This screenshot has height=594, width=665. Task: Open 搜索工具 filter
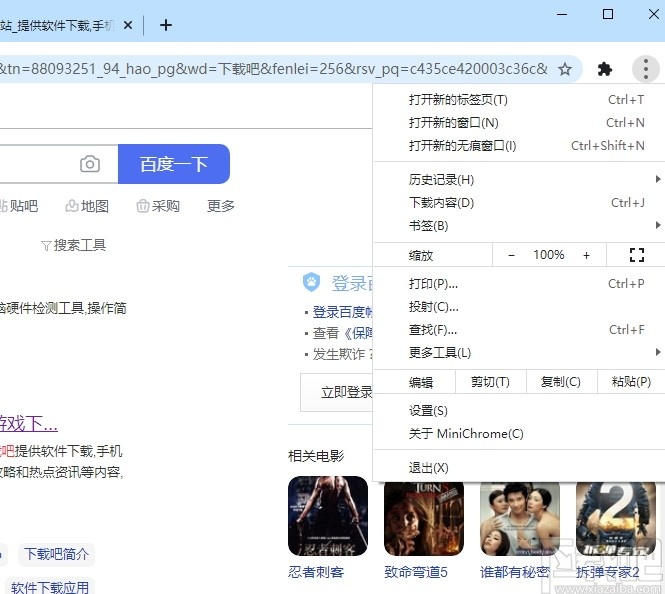(x=74, y=245)
